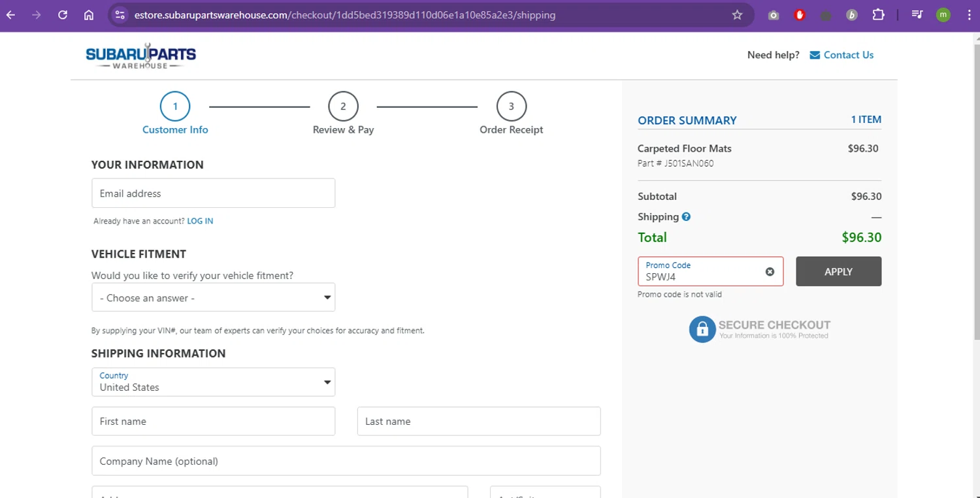This screenshot has height=498, width=980.
Task: Clear the promo code with the X icon
Action: pos(770,272)
